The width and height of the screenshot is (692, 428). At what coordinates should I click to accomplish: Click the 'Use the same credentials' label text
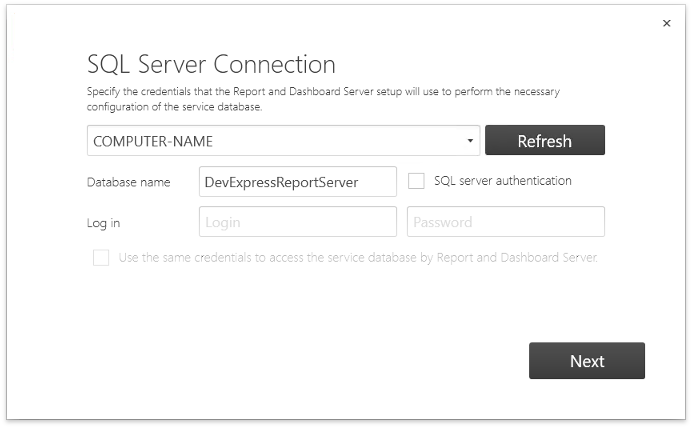[x=358, y=258]
